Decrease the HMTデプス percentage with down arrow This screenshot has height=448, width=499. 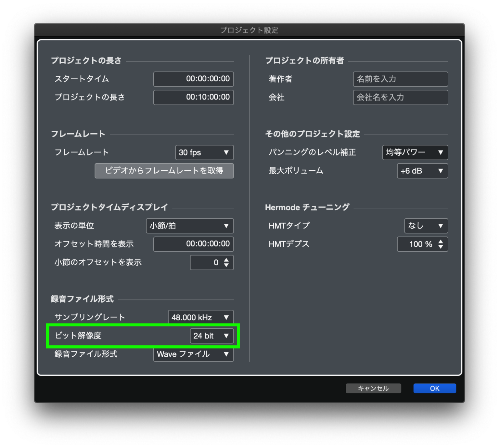441,247
